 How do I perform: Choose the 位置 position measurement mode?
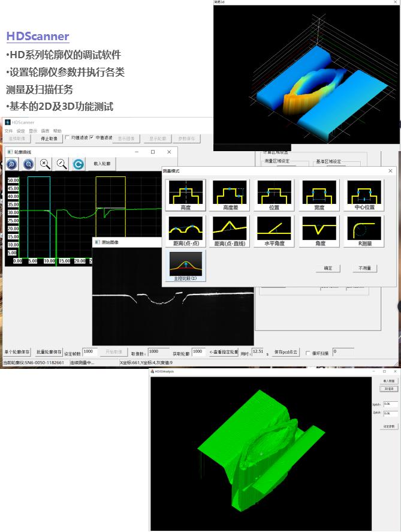click(x=274, y=195)
